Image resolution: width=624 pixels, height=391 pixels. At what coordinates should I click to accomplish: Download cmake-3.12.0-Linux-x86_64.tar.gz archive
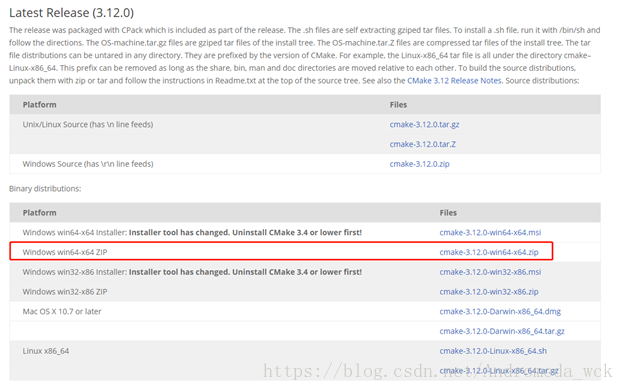point(499,371)
